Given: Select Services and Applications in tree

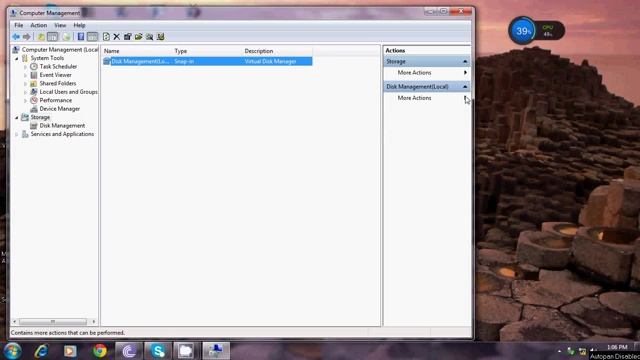Looking at the screenshot, I should coord(62,134).
